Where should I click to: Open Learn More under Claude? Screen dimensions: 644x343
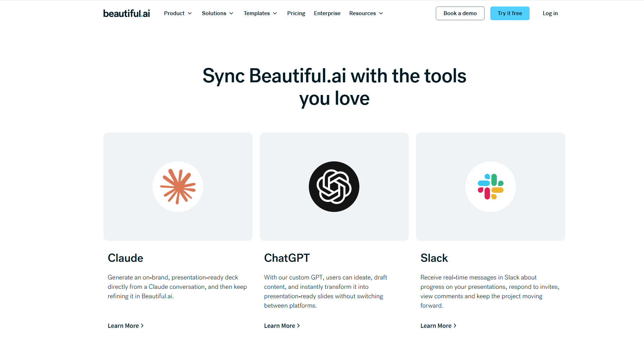click(126, 326)
